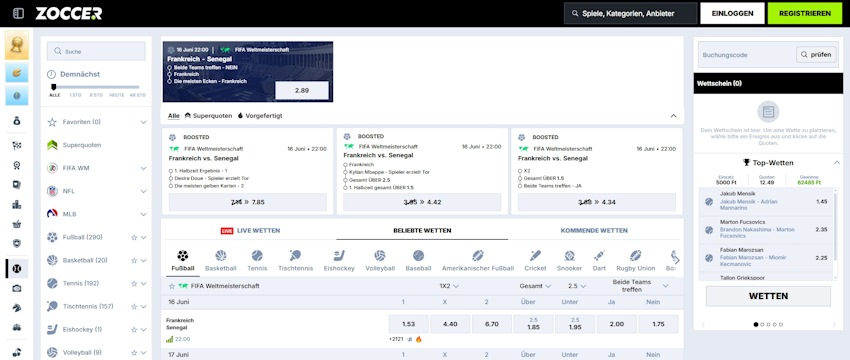
Task: Open the 2.5 total line dropdown
Action: coord(576,286)
